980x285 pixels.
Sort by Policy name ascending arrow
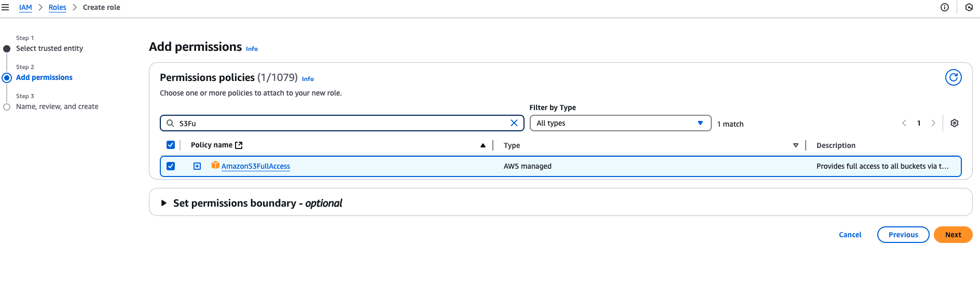point(483,145)
